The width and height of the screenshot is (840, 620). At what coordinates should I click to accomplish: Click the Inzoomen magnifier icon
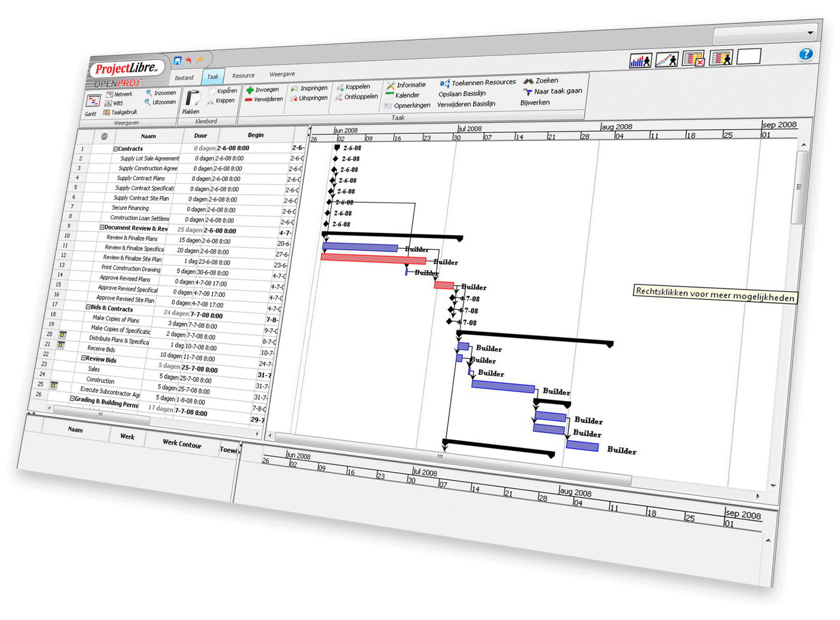[x=149, y=93]
